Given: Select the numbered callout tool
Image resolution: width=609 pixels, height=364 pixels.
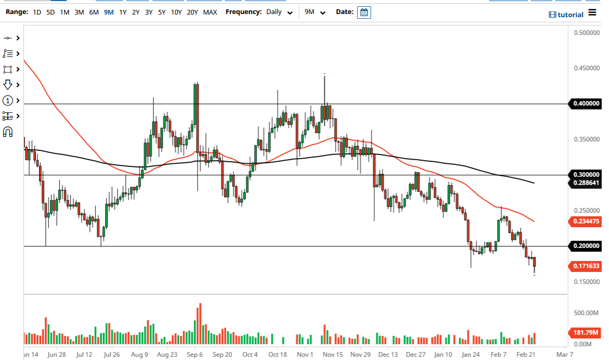Looking at the screenshot, I should tap(8, 100).
